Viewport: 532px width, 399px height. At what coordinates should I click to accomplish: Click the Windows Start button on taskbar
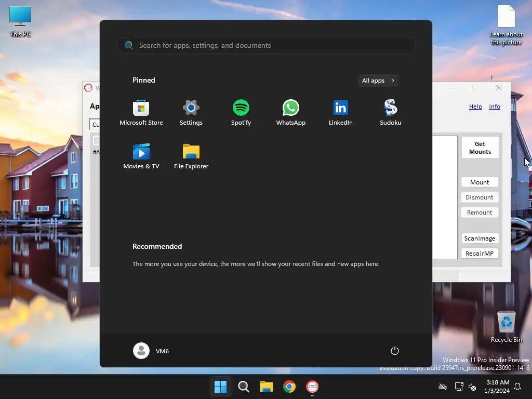coord(220,387)
